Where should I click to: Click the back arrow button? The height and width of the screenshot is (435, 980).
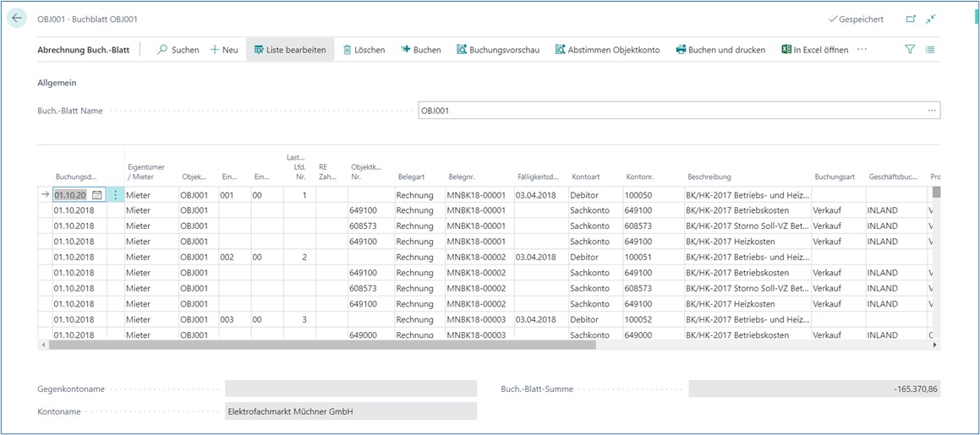click(x=18, y=18)
